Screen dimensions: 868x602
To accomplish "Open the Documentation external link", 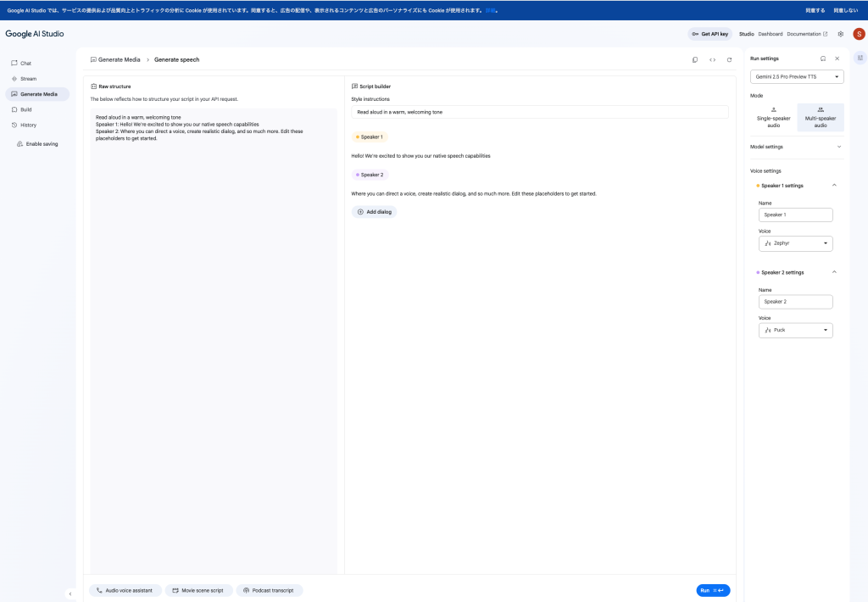I will [x=807, y=34].
